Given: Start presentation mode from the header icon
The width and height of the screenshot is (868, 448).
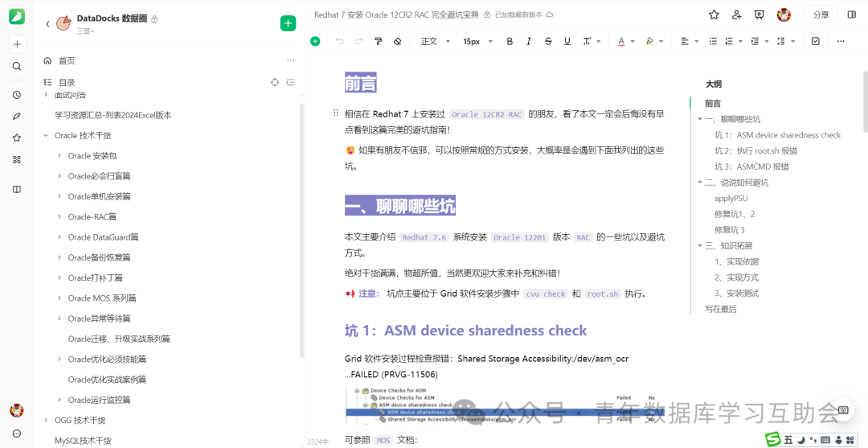Looking at the screenshot, I should [759, 15].
